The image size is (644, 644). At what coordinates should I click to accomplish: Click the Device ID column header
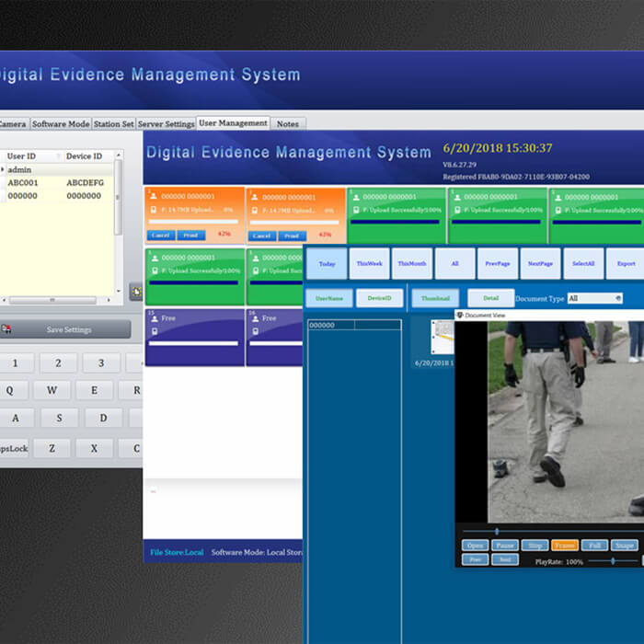[x=84, y=156]
